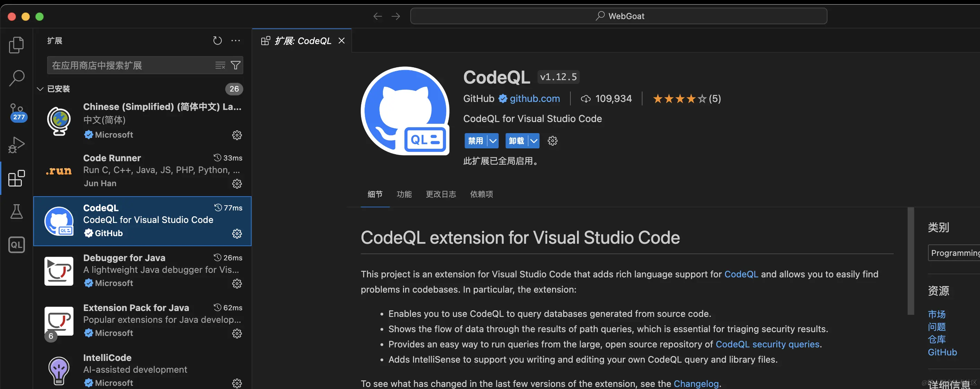Collapse the 已安装 installed section
980x389 pixels.
[x=40, y=89]
